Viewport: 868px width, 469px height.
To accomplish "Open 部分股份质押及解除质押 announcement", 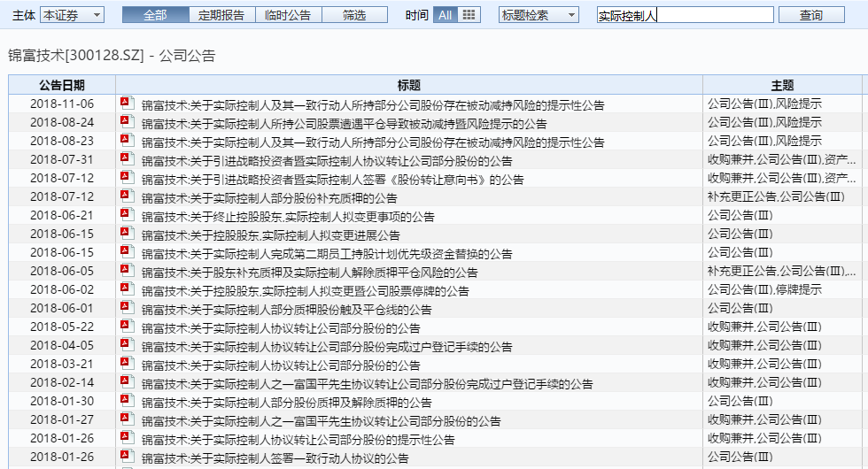I will tap(286, 402).
